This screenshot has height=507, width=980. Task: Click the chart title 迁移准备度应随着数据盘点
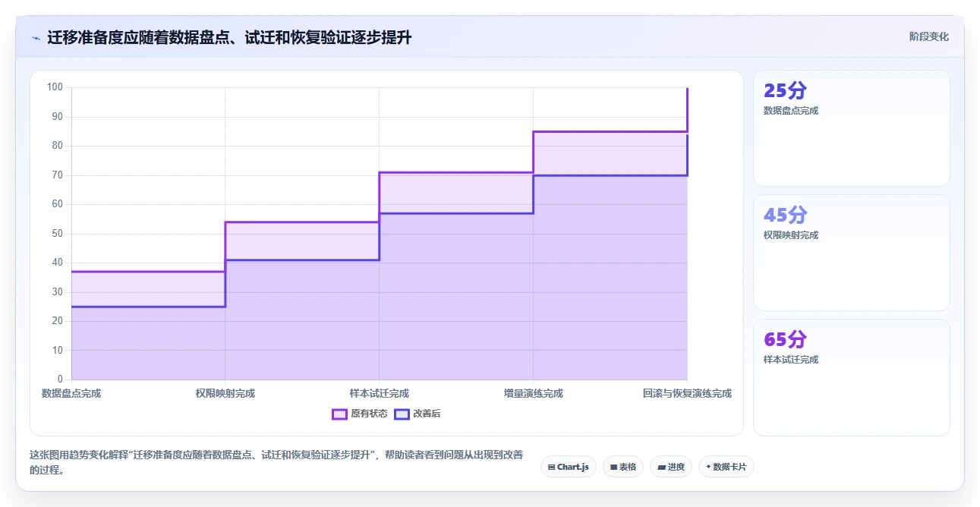pyautogui.click(x=229, y=37)
